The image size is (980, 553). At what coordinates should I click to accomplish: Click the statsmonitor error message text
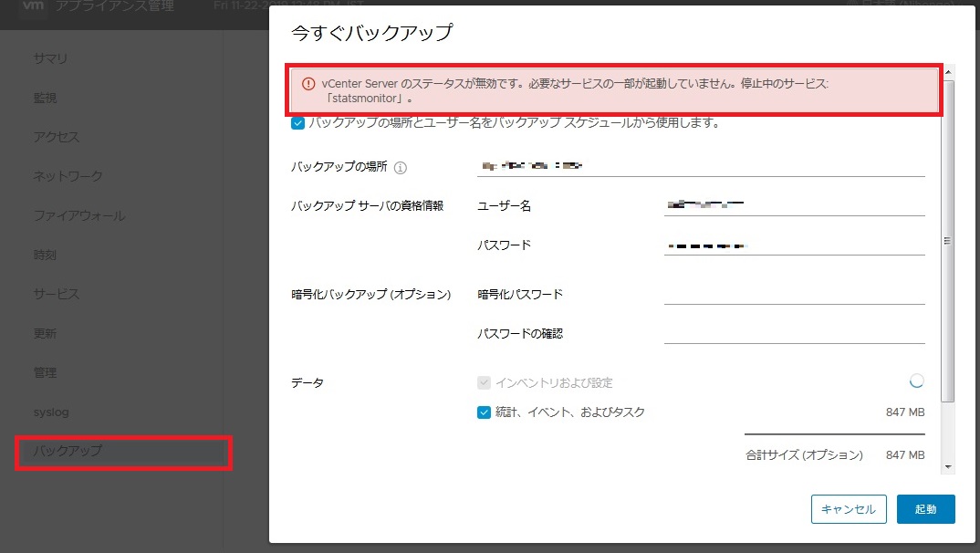575,90
